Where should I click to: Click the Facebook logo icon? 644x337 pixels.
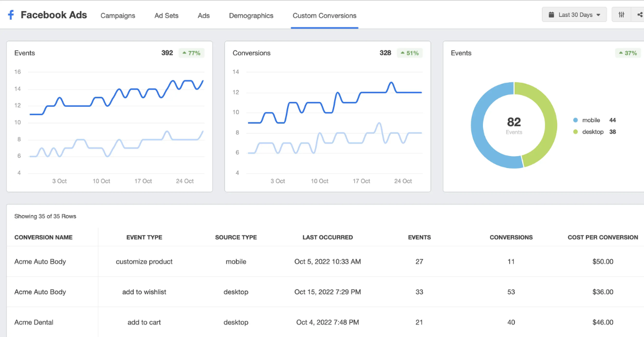(x=11, y=15)
